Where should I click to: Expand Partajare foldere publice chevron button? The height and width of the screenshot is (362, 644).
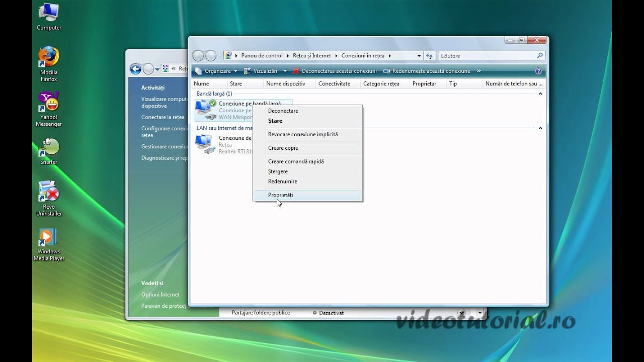click(x=461, y=313)
